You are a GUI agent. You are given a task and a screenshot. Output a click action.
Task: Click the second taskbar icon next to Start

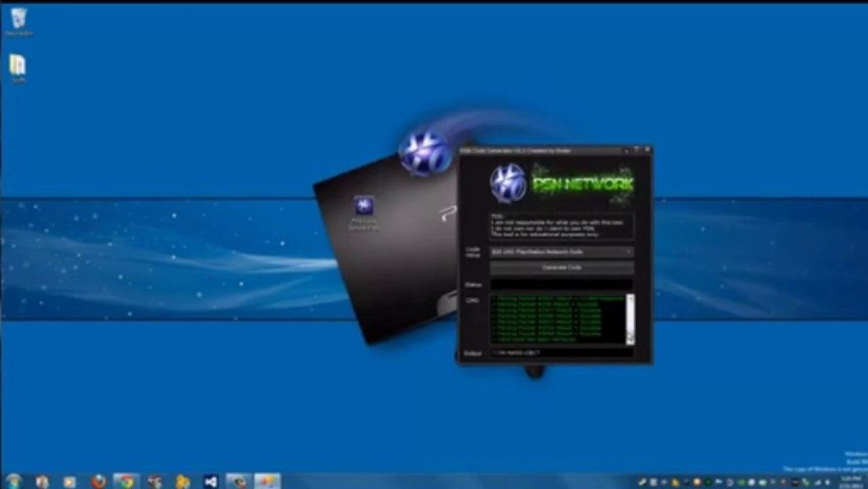coord(42,481)
